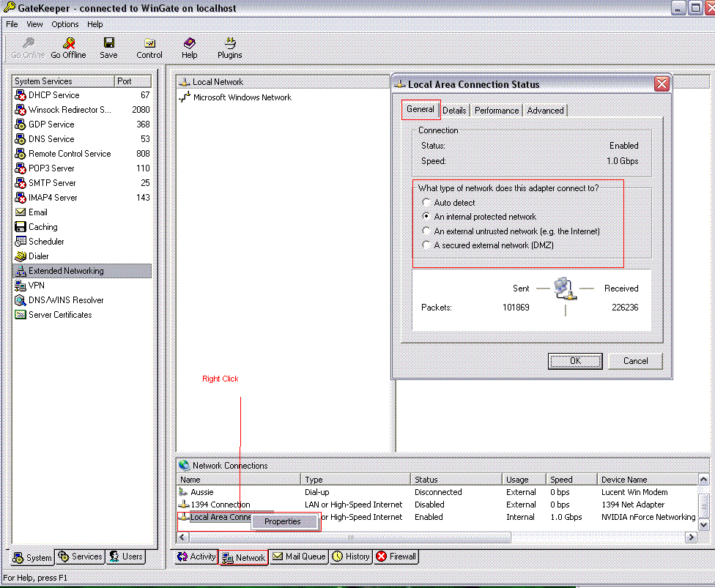Image resolution: width=715 pixels, height=588 pixels.
Task: Sort connections by Name column header
Action: pyautogui.click(x=239, y=480)
